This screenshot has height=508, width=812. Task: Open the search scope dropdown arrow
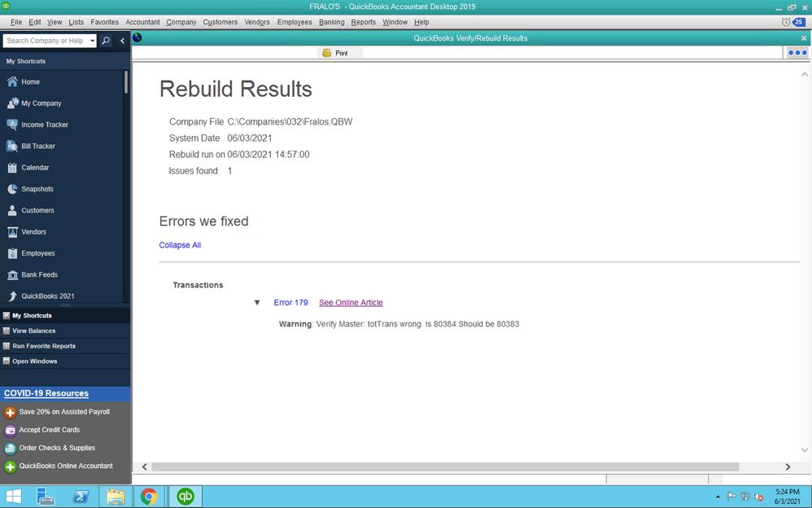tap(92, 41)
